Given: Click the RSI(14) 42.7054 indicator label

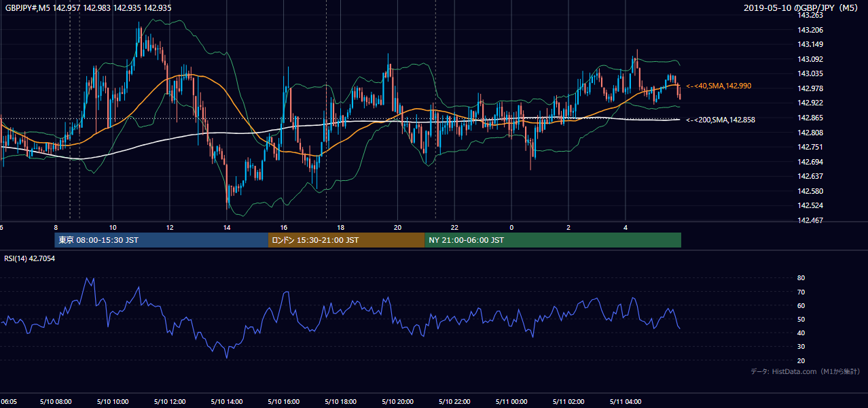Looking at the screenshot, I should pos(30,258).
